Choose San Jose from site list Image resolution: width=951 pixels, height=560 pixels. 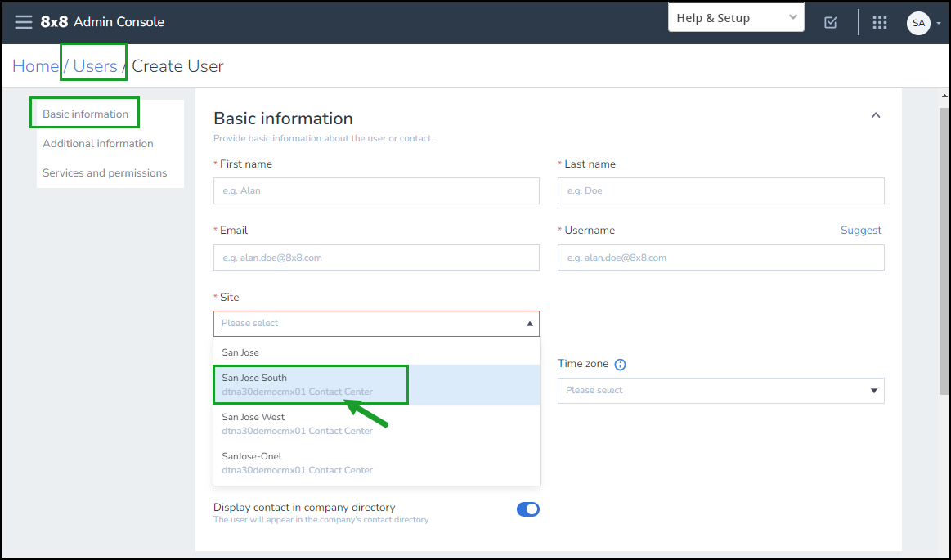pos(376,352)
